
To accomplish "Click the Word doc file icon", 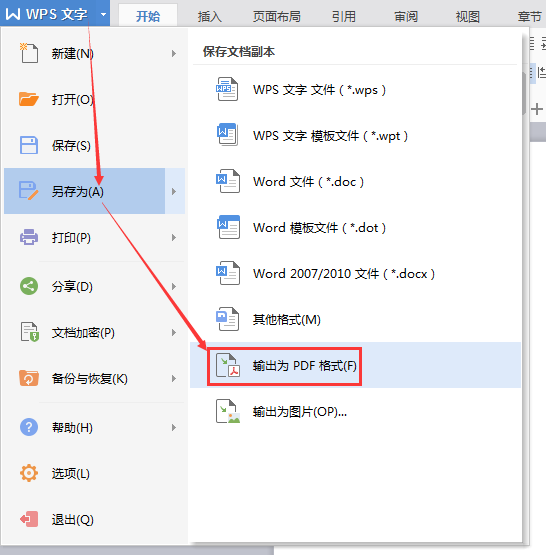I will pos(228,181).
